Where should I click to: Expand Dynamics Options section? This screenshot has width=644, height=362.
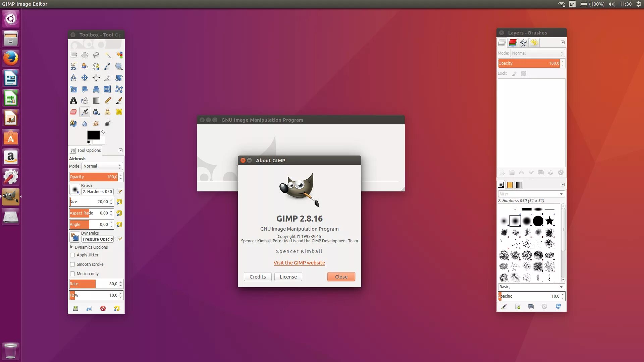(x=71, y=247)
